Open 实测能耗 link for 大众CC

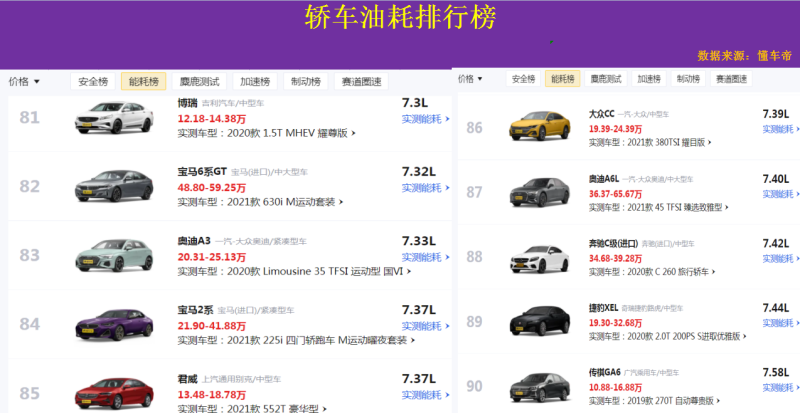783,130
